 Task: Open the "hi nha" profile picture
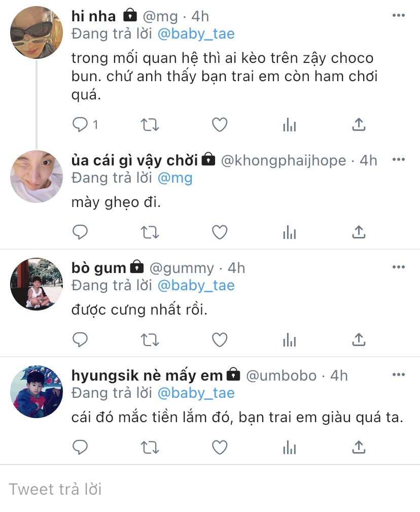(37, 32)
